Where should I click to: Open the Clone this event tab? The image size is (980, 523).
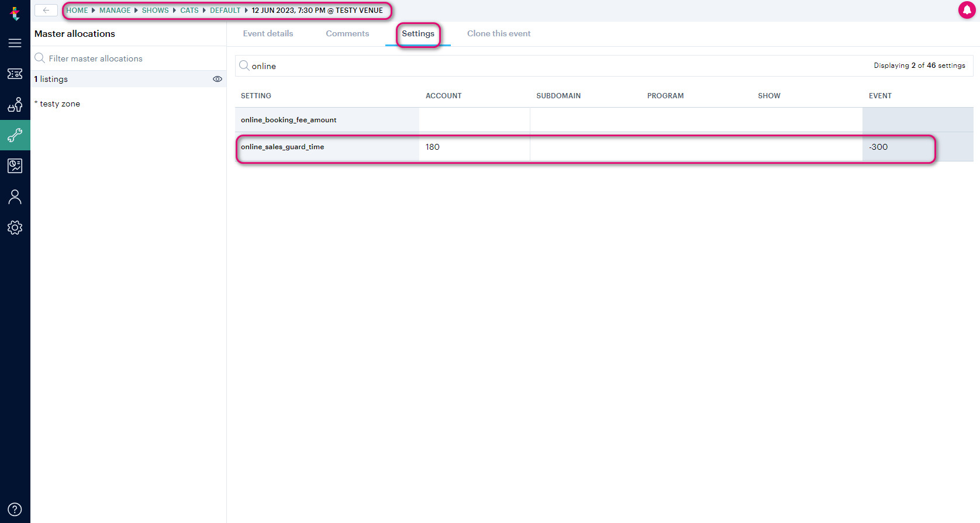[x=499, y=33]
